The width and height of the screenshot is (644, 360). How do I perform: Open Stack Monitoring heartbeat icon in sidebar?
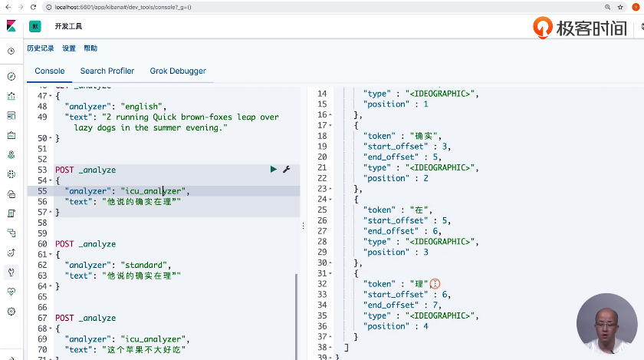11,292
